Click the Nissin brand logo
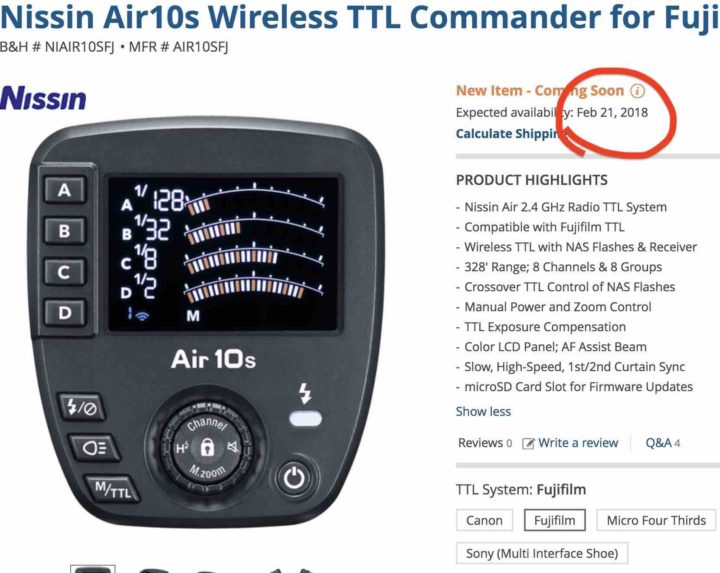The height and width of the screenshot is (573, 720). (x=43, y=98)
